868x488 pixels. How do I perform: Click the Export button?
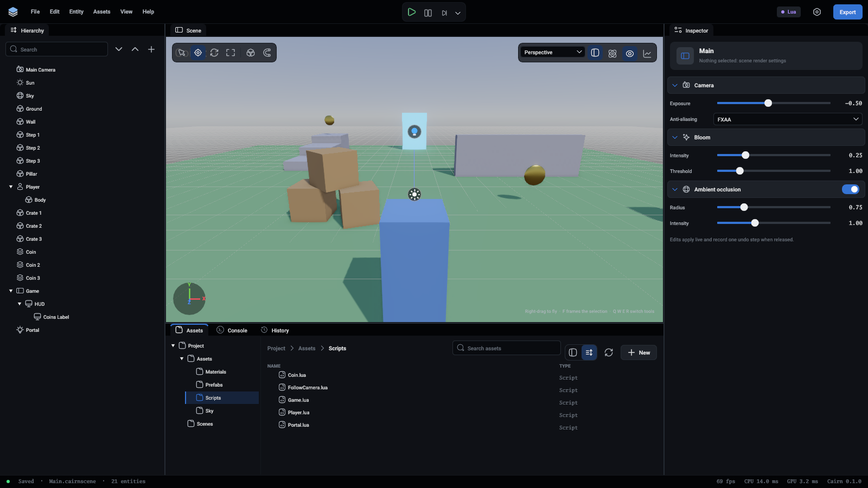click(x=848, y=12)
